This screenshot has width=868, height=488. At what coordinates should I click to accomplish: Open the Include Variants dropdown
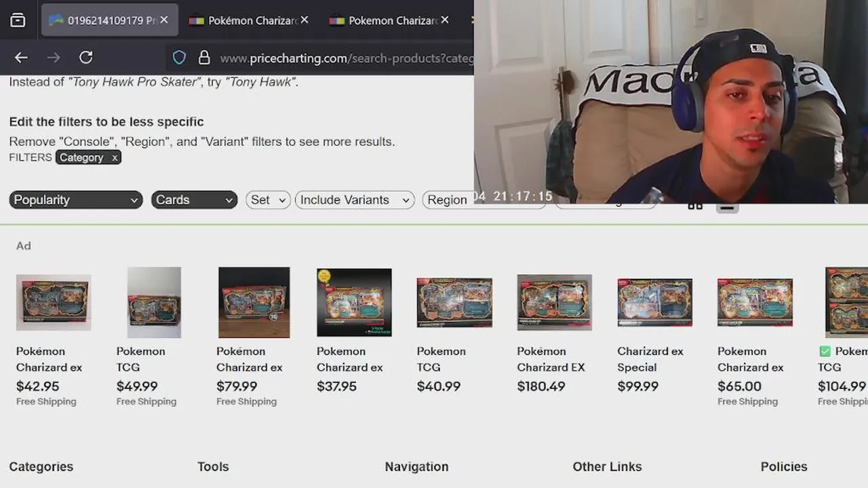355,200
